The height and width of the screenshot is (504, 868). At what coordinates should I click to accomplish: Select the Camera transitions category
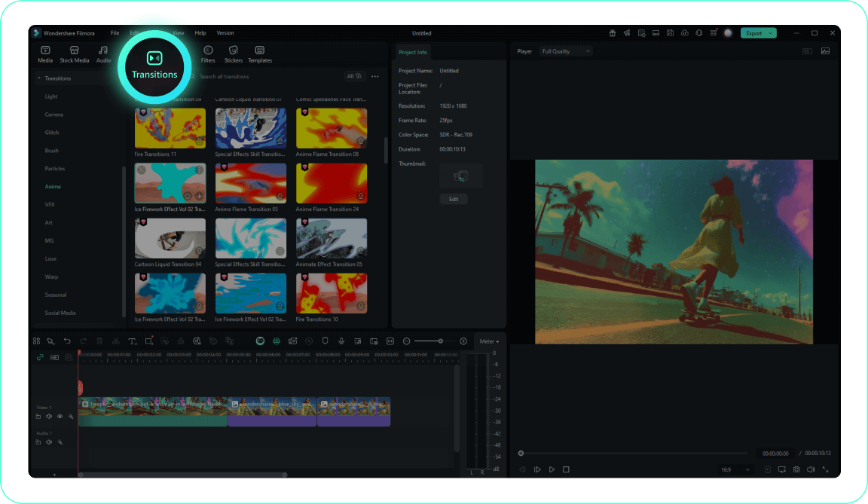coord(53,115)
